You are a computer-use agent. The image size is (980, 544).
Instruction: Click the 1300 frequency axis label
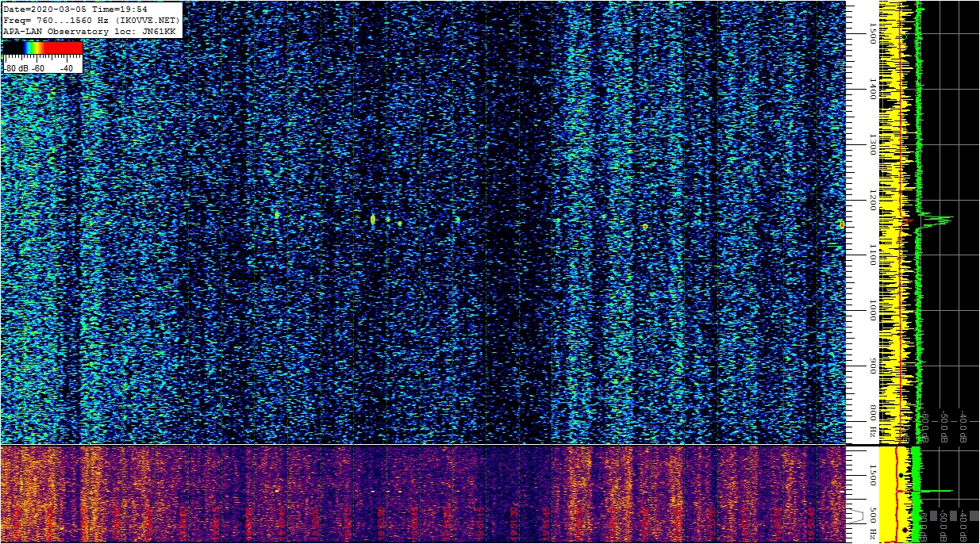pyautogui.click(x=873, y=144)
